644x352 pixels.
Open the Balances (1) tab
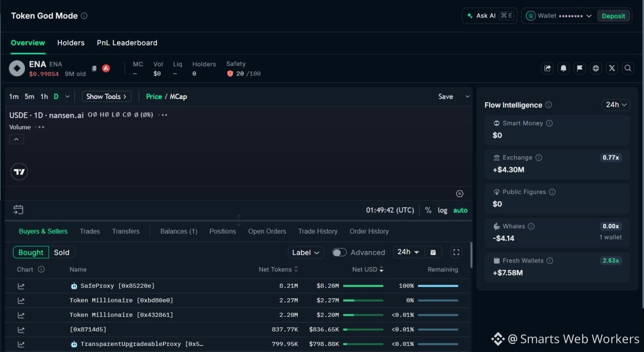pyautogui.click(x=179, y=231)
